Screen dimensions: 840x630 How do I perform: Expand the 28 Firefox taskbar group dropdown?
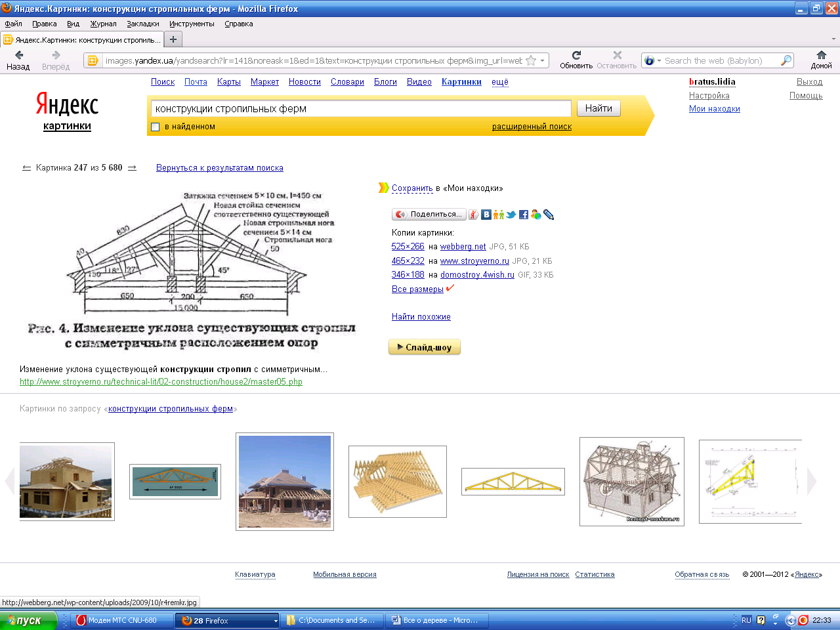pyautogui.click(x=276, y=620)
